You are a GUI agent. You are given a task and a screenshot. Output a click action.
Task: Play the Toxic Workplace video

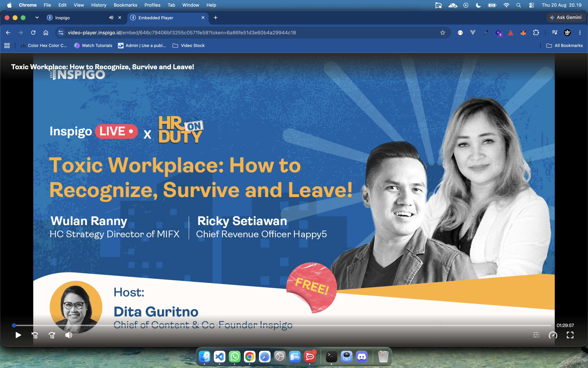18,335
